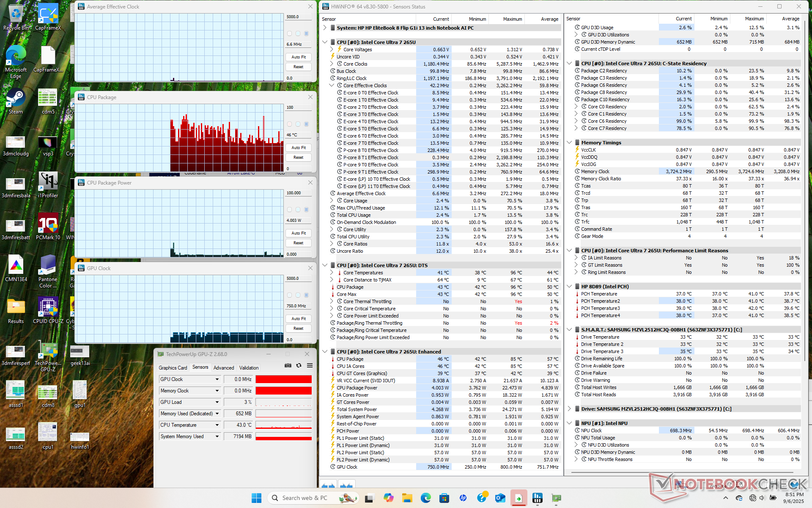This screenshot has width=812, height=508.
Task: Open the GPU-Z hamburger menu icon
Action: click(x=310, y=365)
